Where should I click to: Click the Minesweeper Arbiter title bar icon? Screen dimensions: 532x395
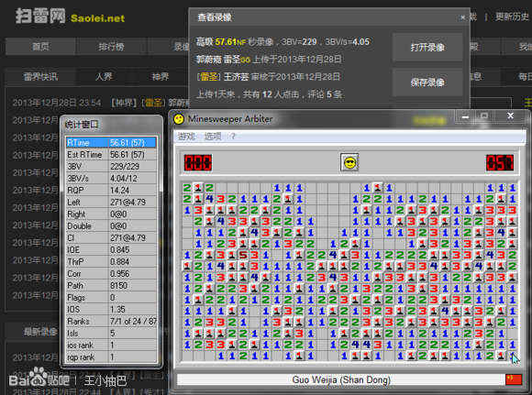pyautogui.click(x=179, y=119)
